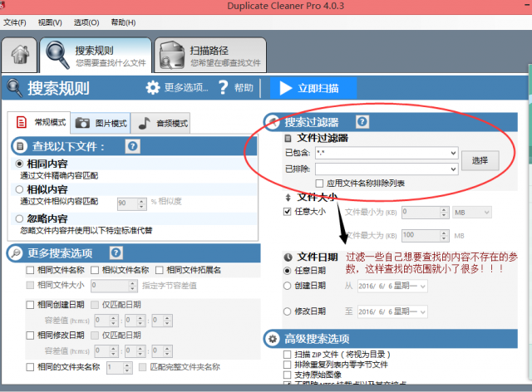The image size is (532, 392).
Task: Select 音频模式 tab
Action: pos(160,123)
